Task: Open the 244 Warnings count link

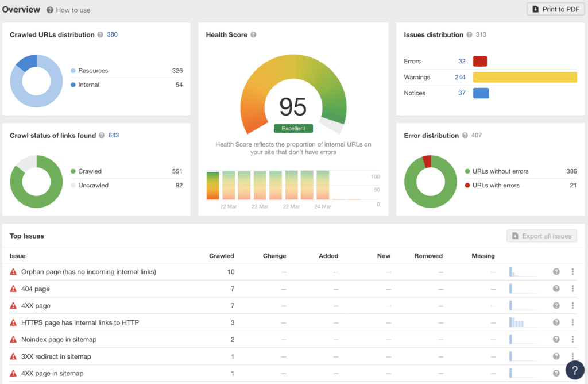Action: (x=460, y=77)
